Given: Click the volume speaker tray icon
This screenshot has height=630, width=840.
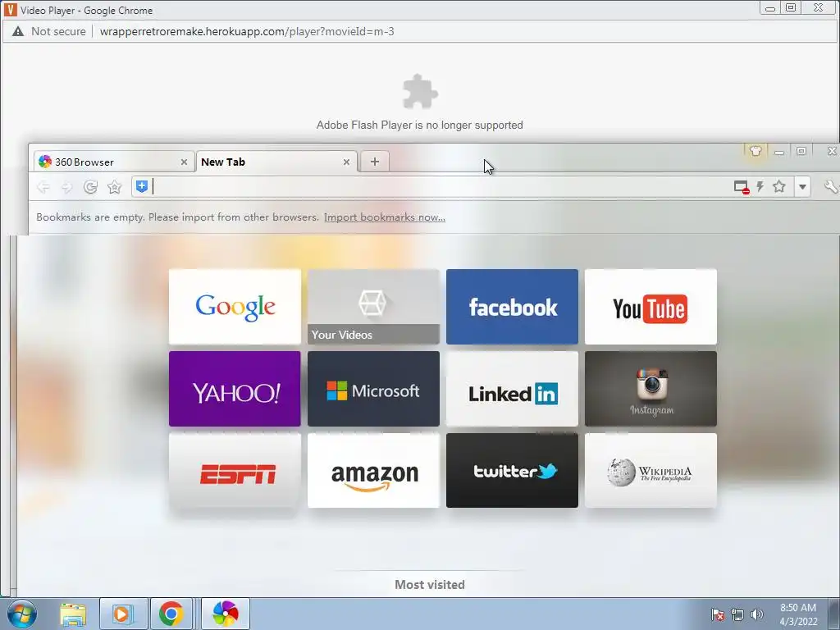Looking at the screenshot, I should coord(757,614).
